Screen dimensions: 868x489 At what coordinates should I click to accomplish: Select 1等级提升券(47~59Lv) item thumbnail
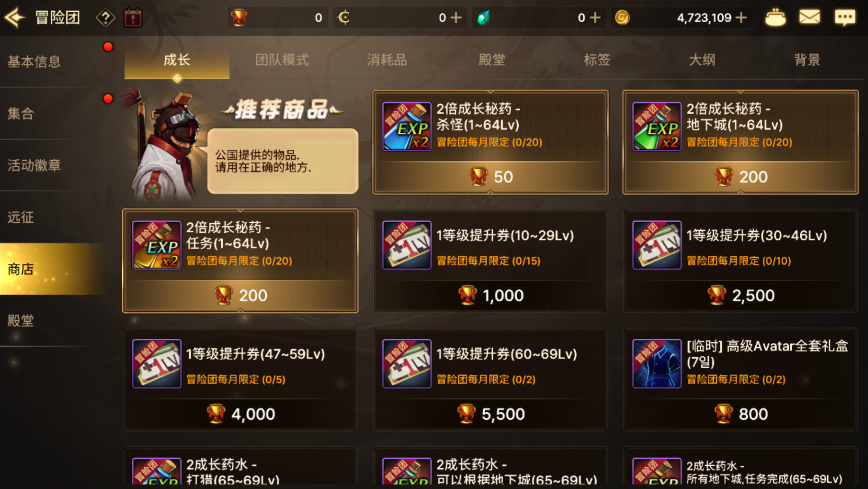click(157, 363)
